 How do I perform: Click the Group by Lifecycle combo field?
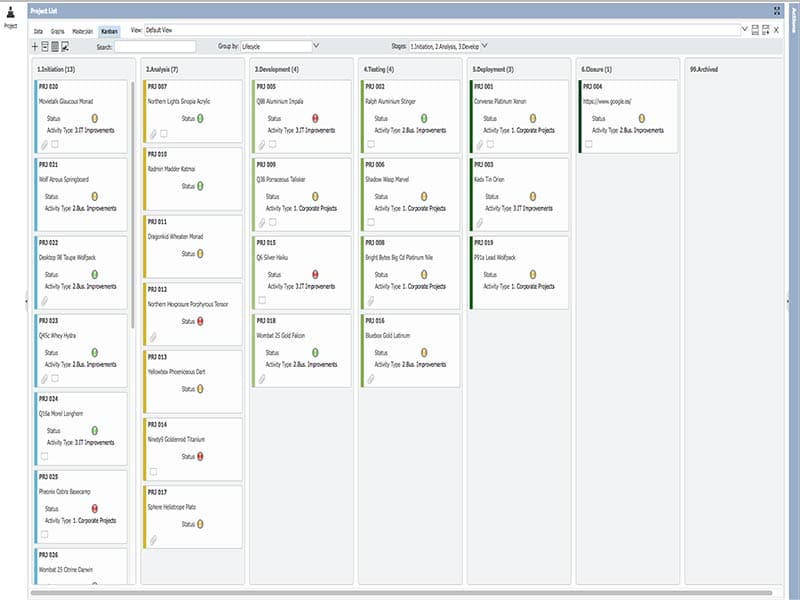tap(276, 46)
